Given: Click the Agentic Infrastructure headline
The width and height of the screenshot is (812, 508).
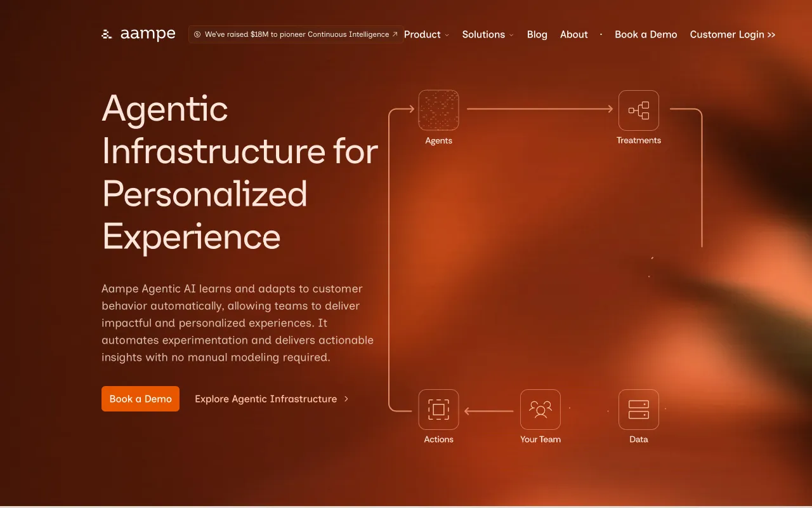Looking at the screenshot, I should 240,172.
